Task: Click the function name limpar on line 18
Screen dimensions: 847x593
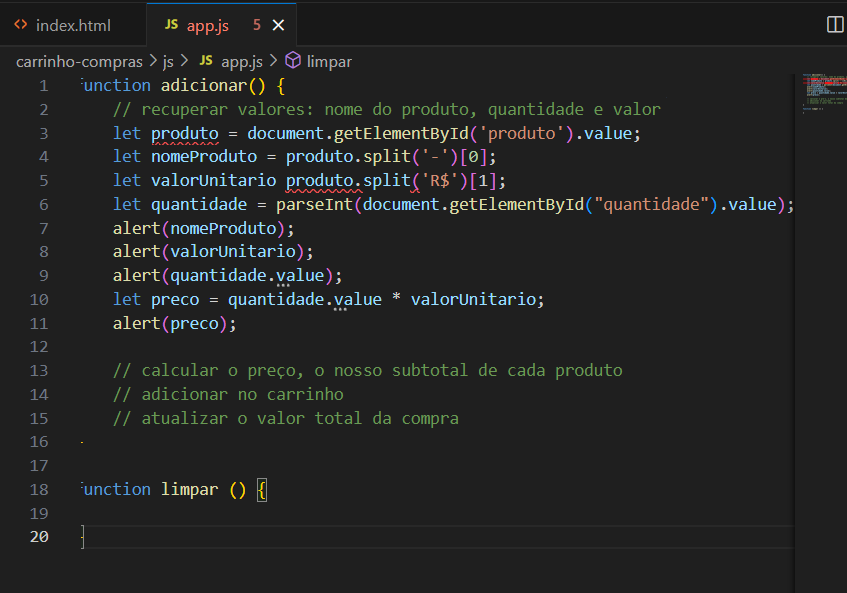Action: coord(190,489)
